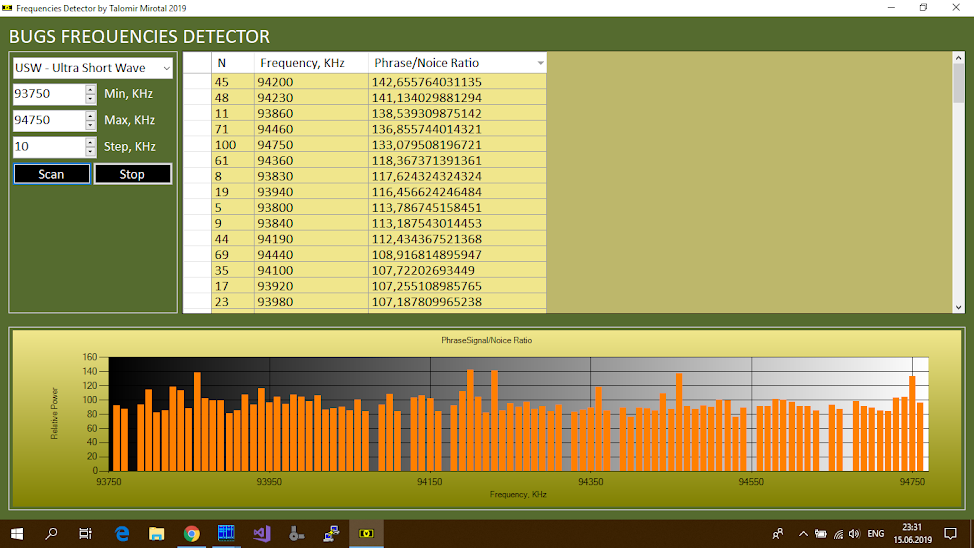Select frequency cell 94200
Image resolution: width=974 pixels, height=548 pixels.
pos(311,82)
